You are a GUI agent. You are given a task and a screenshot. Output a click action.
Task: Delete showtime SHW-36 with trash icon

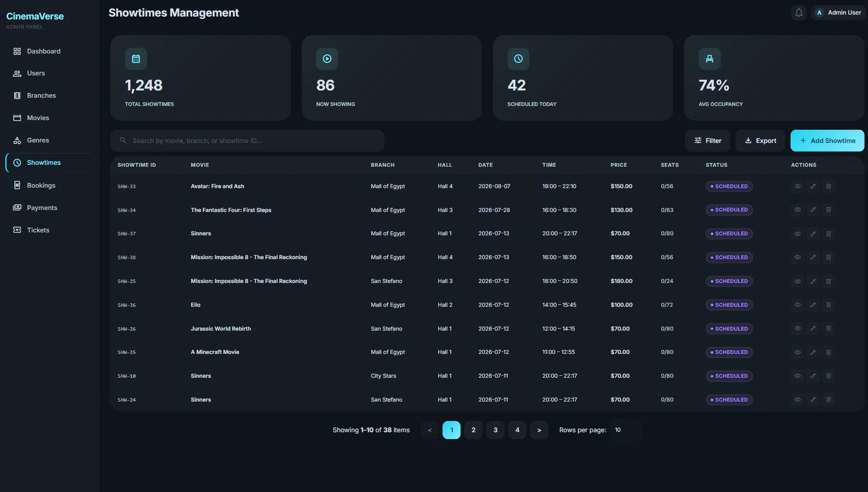[x=829, y=305]
